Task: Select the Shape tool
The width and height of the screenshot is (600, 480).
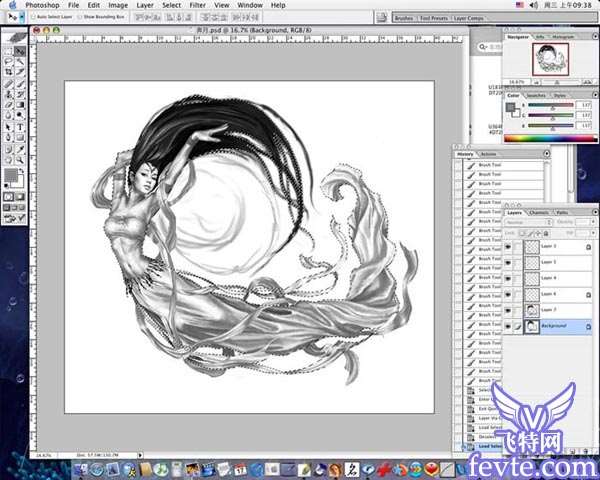Action: 20,137
